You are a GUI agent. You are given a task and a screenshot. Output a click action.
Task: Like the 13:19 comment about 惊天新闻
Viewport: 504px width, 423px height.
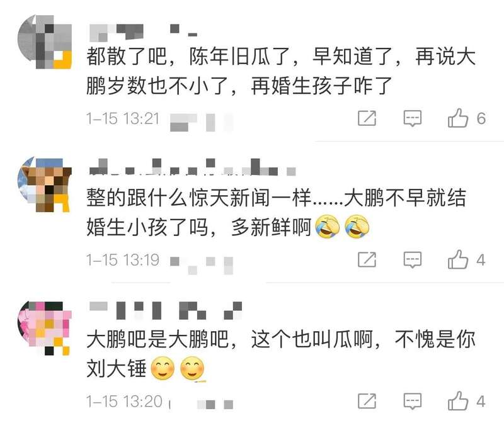(x=458, y=259)
